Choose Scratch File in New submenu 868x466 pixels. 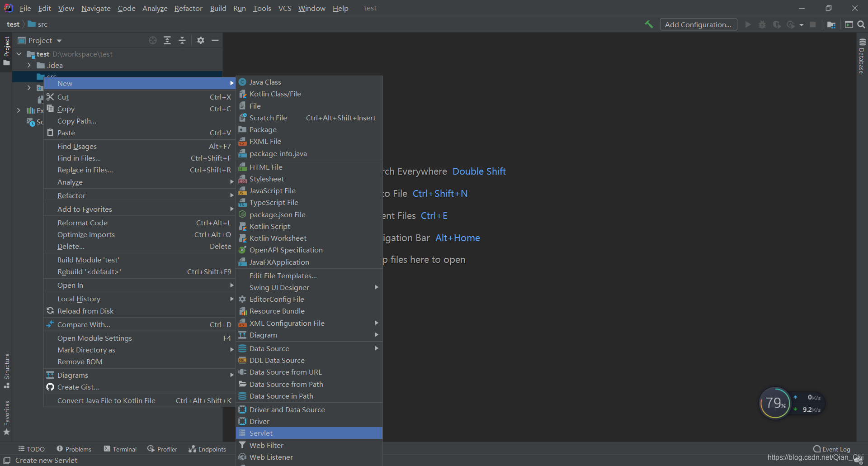pos(309,118)
